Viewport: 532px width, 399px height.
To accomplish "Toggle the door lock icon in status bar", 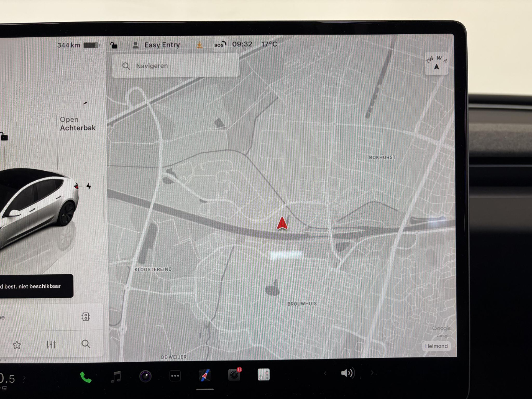I will click(114, 45).
